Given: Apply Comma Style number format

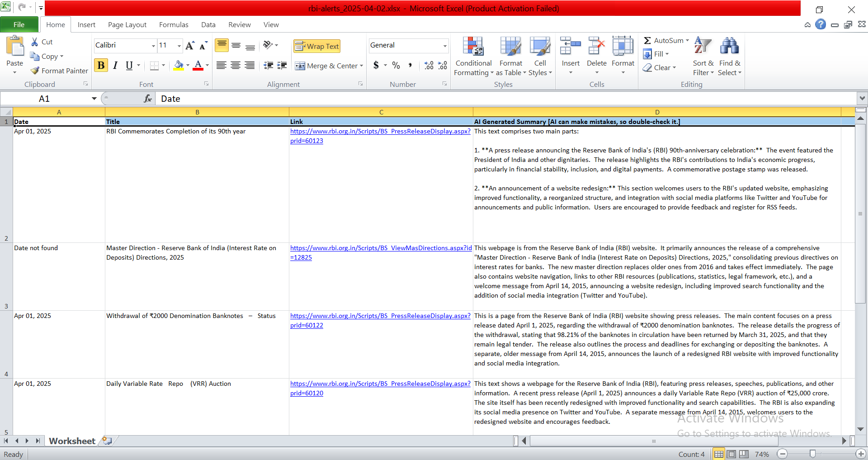Looking at the screenshot, I should coord(410,66).
